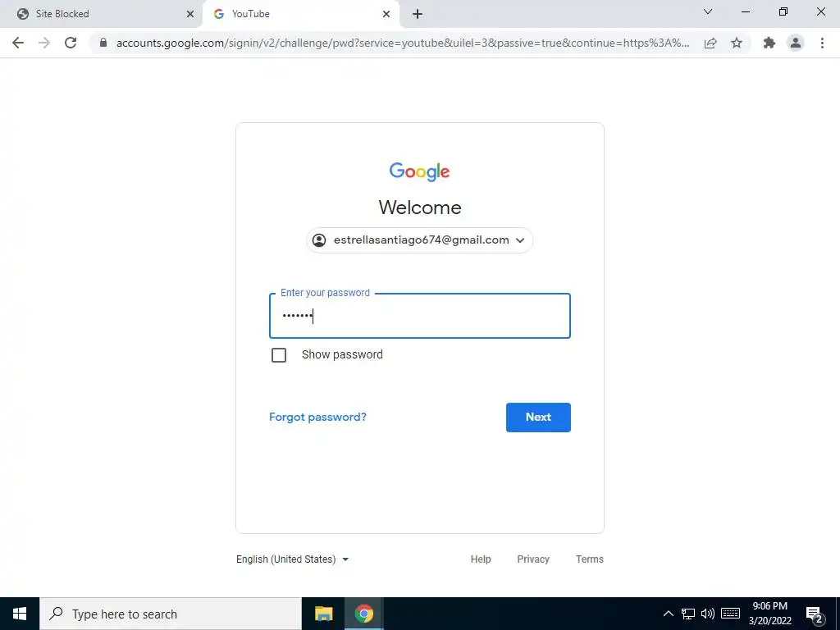Image resolution: width=840 pixels, height=630 pixels.
Task: Show hidden icons in the system tray
Action: 668,614
